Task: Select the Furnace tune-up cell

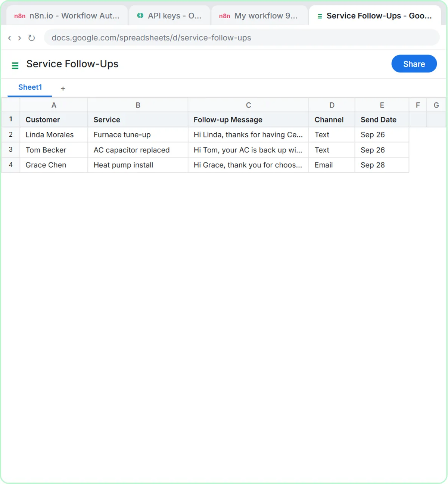Action: [x=138, y=134]
